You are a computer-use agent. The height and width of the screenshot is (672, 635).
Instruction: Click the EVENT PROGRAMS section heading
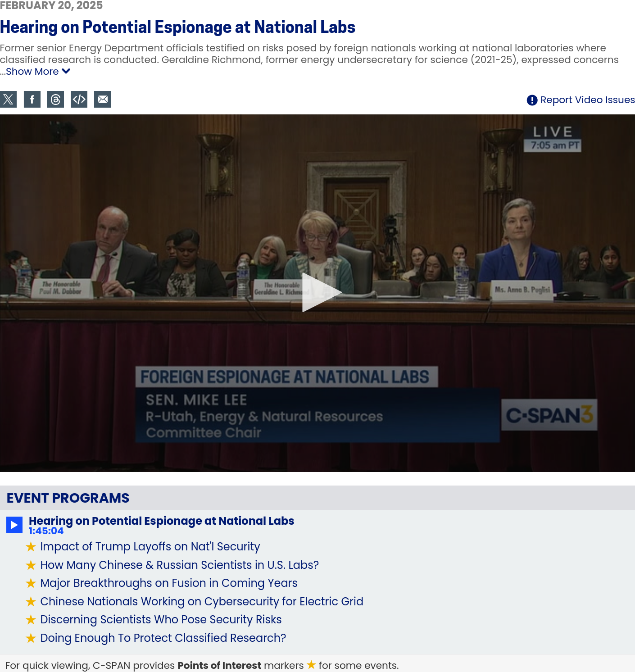(68, 498)
